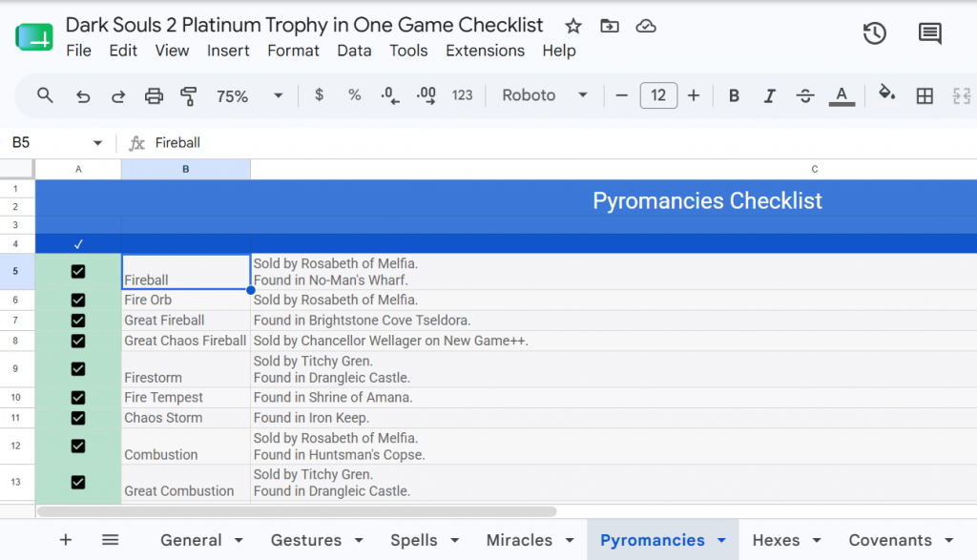Select row 9 header

(17, 369)
